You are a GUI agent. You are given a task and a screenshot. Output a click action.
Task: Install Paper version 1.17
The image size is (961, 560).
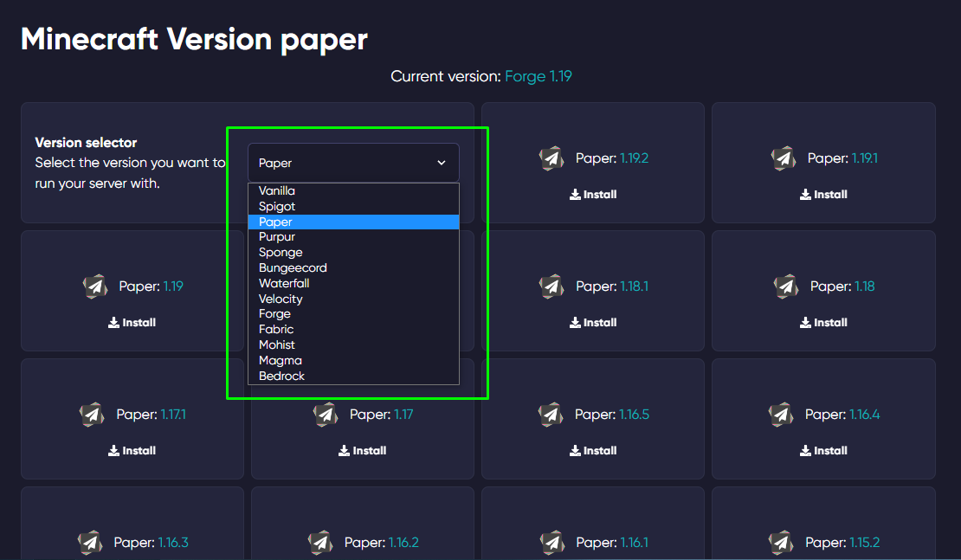tap(362, 450)
